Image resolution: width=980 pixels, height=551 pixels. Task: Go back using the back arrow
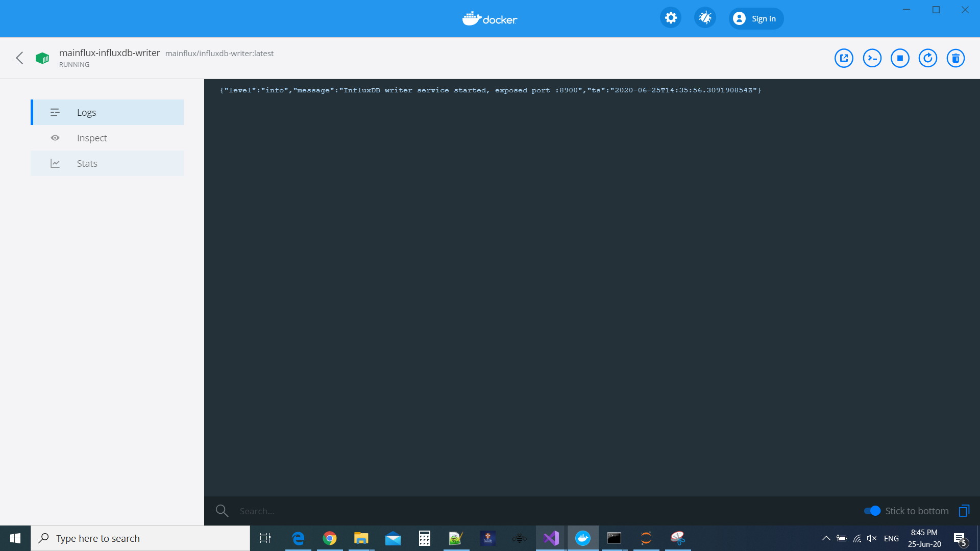point(19,58)
